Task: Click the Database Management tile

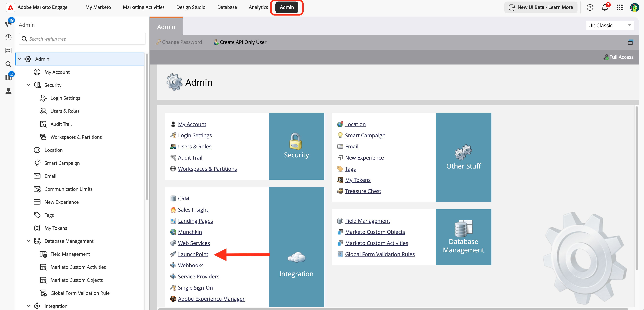Action: coord(463,237)
